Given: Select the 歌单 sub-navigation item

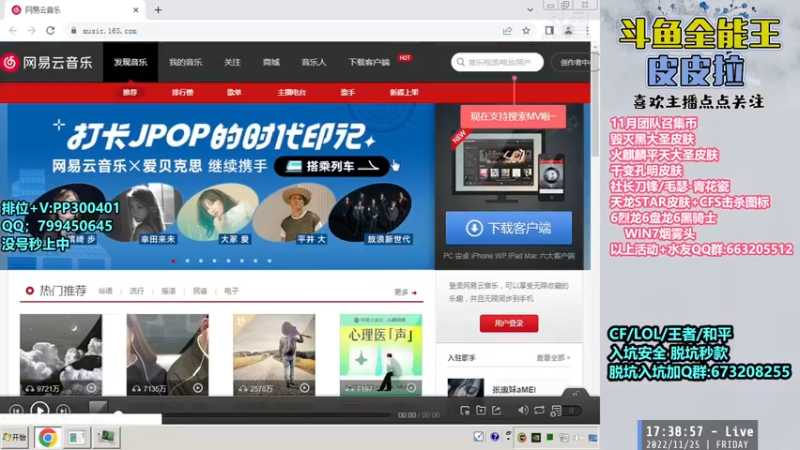Looking at the screenshot, I should click(234, 92).
